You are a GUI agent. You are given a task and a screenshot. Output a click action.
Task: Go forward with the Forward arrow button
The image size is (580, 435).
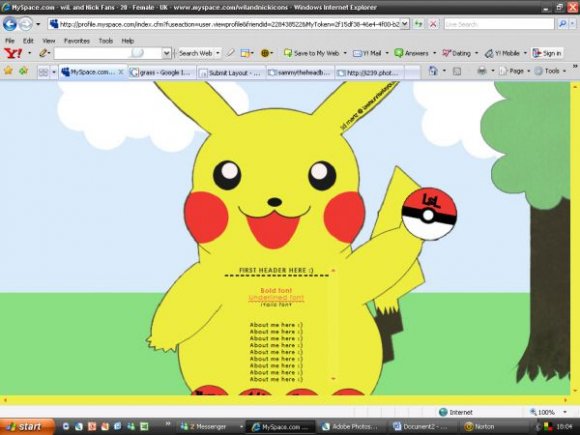tap(25, 24)
